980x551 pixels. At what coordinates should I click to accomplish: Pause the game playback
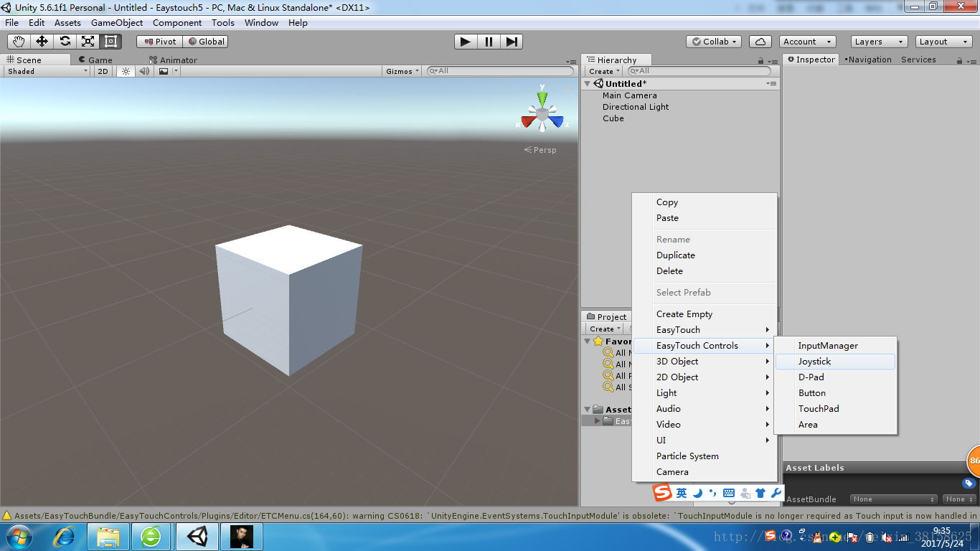click(x=489, y=42)
